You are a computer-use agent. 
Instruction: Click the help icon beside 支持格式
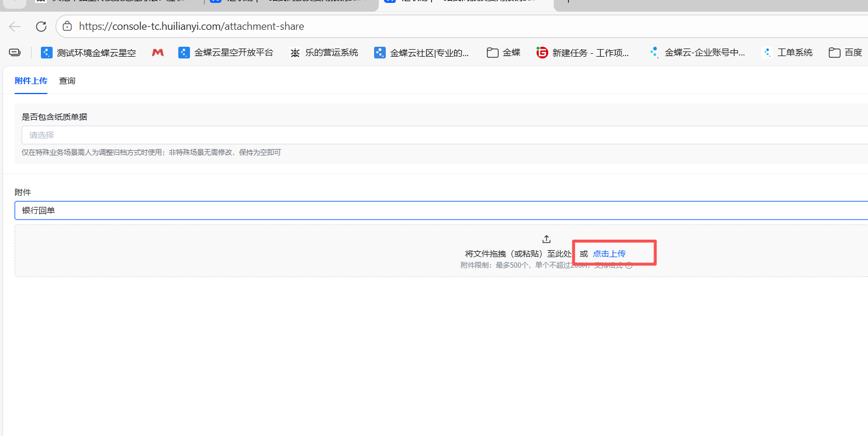click(629, 265)
